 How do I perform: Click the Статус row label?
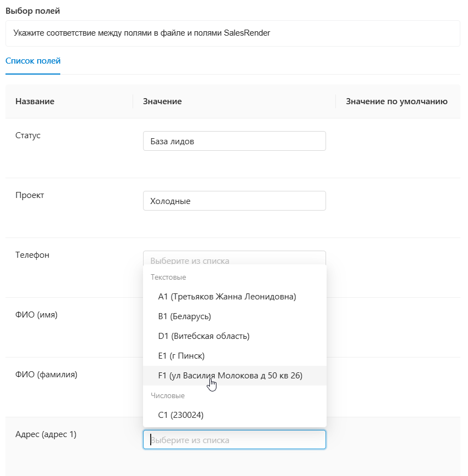tap(28, 135)
